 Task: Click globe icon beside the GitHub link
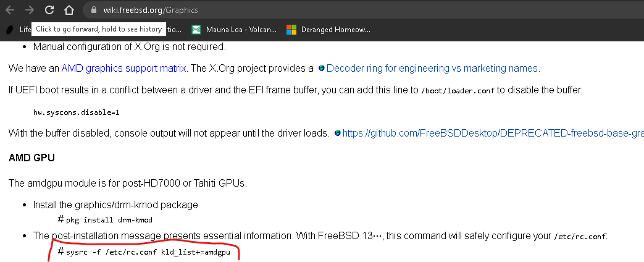[338, 133]
